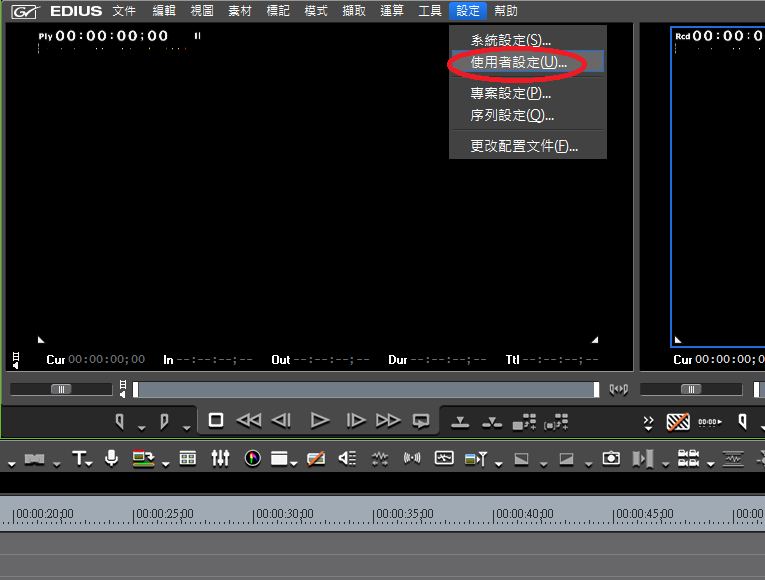Click the Play button in player controls
This screenshot has width=765, height=580.
tap(320, 421)
